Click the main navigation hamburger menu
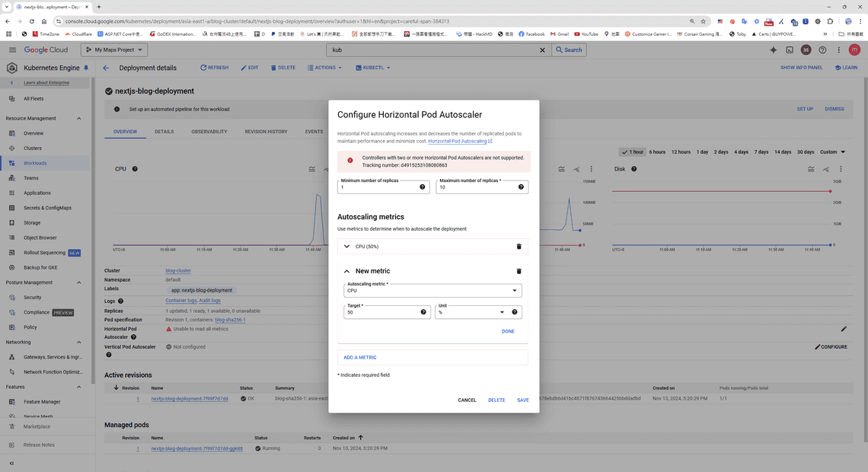868x472 pixels. (12, 49)
